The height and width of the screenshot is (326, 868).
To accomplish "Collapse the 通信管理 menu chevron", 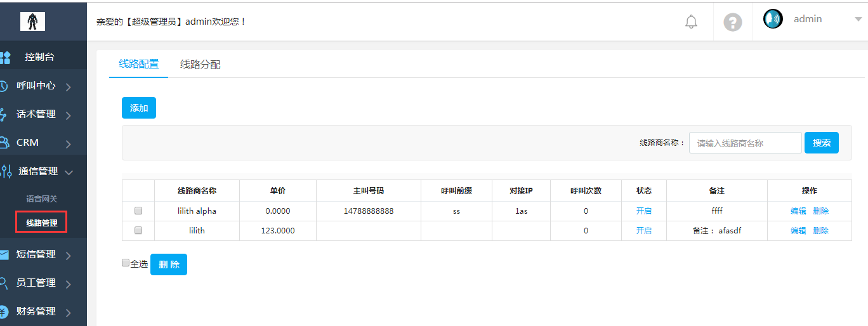I will click(x=69, y=172).
